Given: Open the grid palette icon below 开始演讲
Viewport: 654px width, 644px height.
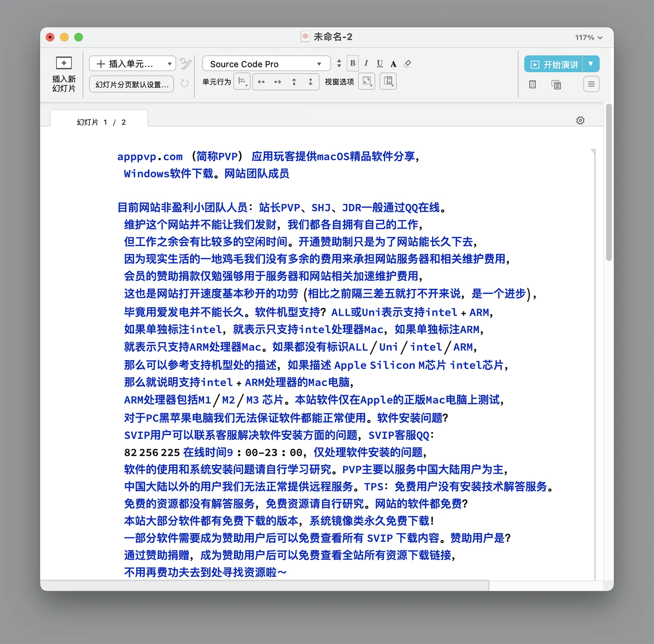Looking at the screenshot, I should (x=532, y=85).
